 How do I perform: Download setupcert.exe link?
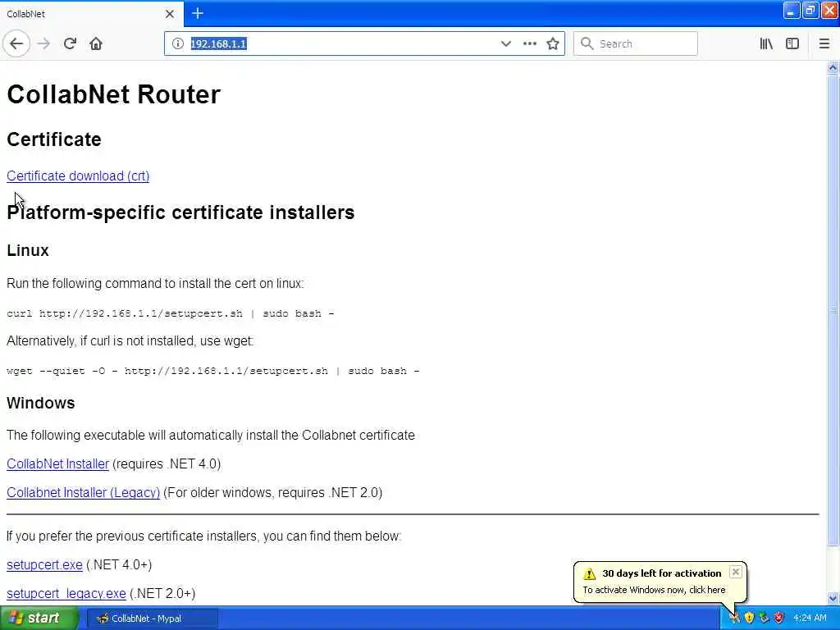pos(44,564)
